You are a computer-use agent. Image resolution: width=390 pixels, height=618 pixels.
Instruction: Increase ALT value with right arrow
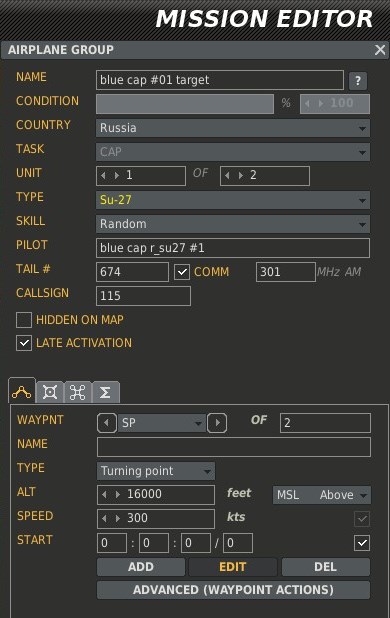(117, 494)
